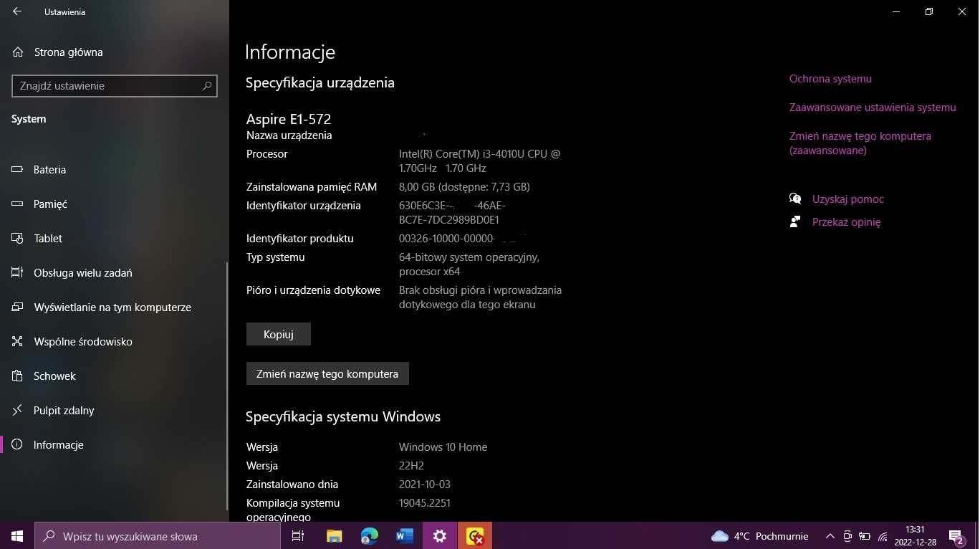Open Wspólne środowisko settings

point(115,342)
